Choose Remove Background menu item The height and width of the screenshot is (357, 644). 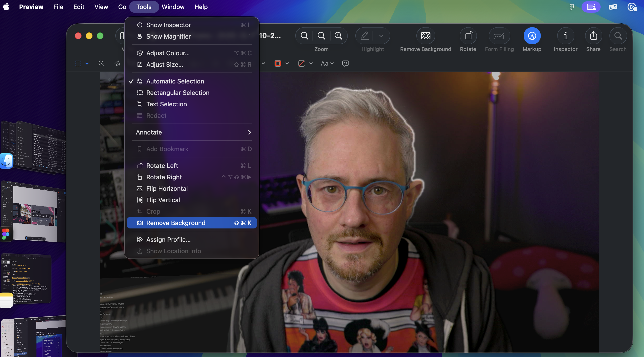[x=176, y=223]
